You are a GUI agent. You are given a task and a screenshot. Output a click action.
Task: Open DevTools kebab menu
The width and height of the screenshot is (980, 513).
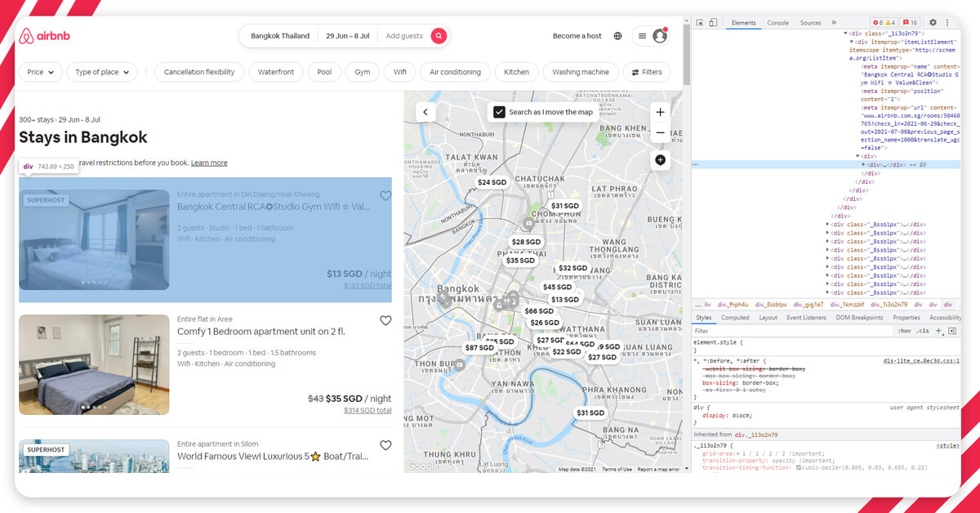pos(947,23)
